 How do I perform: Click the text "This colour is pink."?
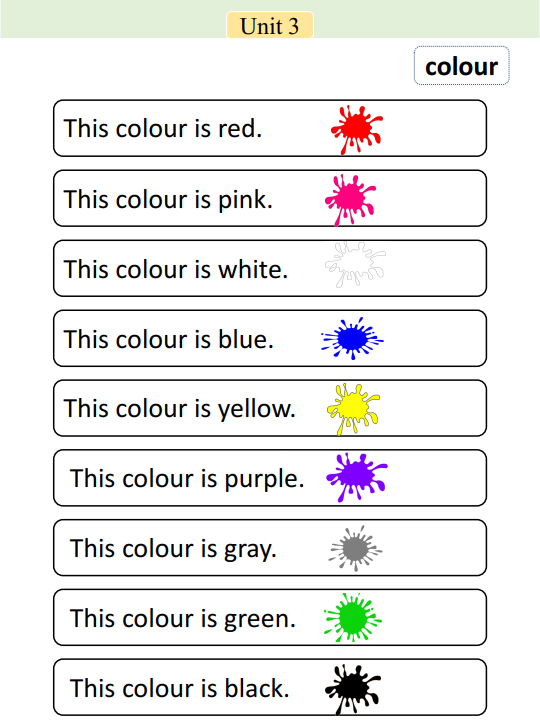168,200
